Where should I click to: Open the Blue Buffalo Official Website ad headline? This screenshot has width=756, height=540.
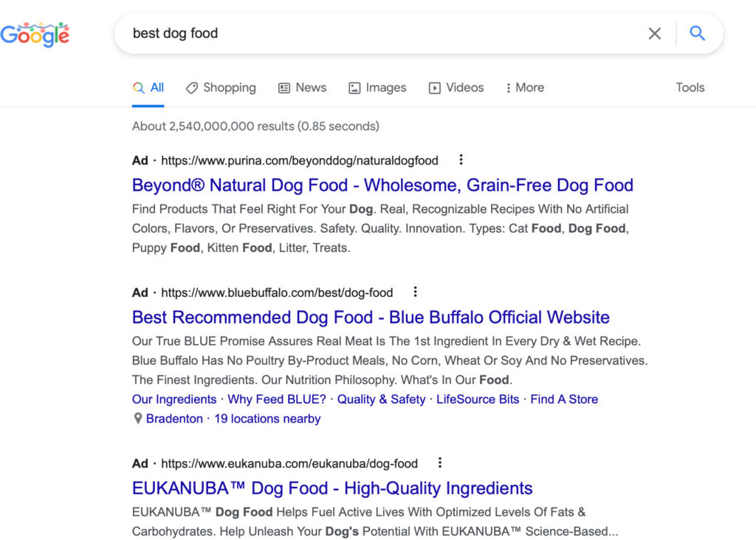click(x=371, y=318)
